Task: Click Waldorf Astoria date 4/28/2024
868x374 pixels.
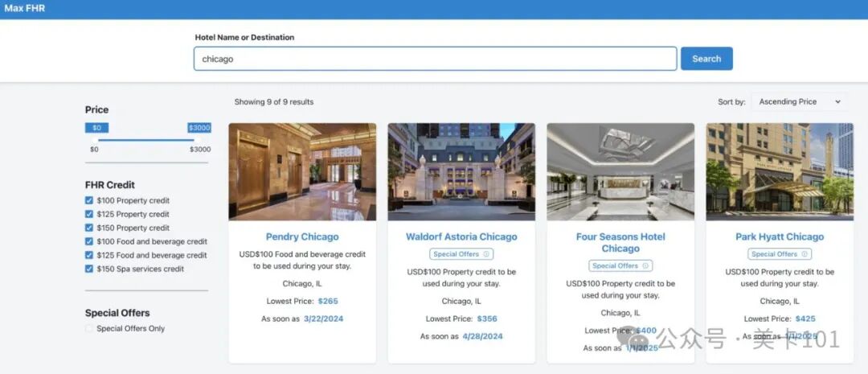Action: [x=483, y=337]
